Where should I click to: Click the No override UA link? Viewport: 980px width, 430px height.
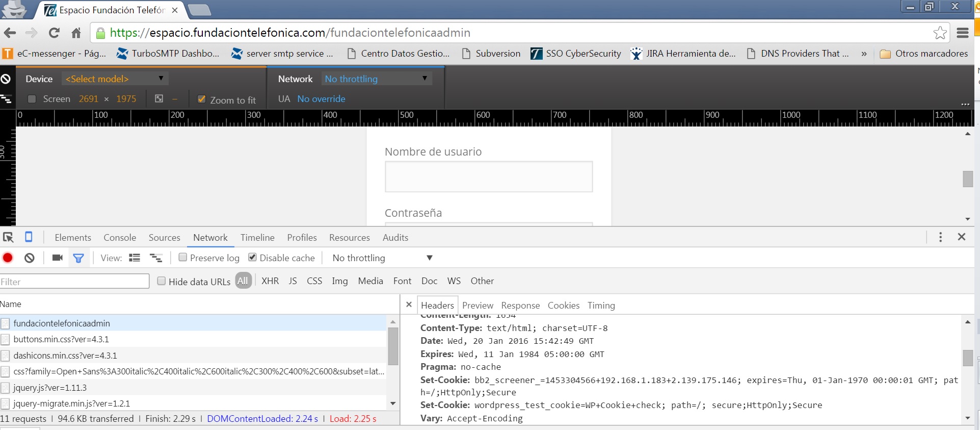click(x=321, y=99)
